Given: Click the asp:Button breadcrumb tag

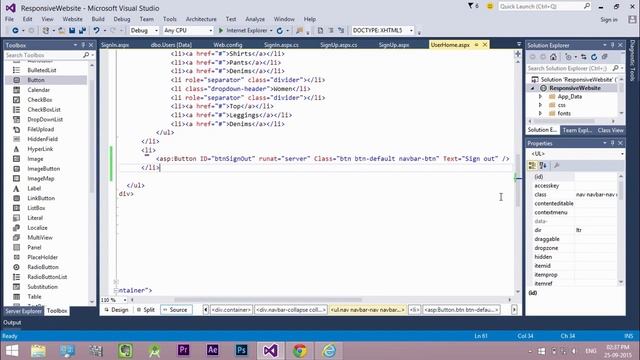Looking at the screenshot, I should (x=461, y=310).
